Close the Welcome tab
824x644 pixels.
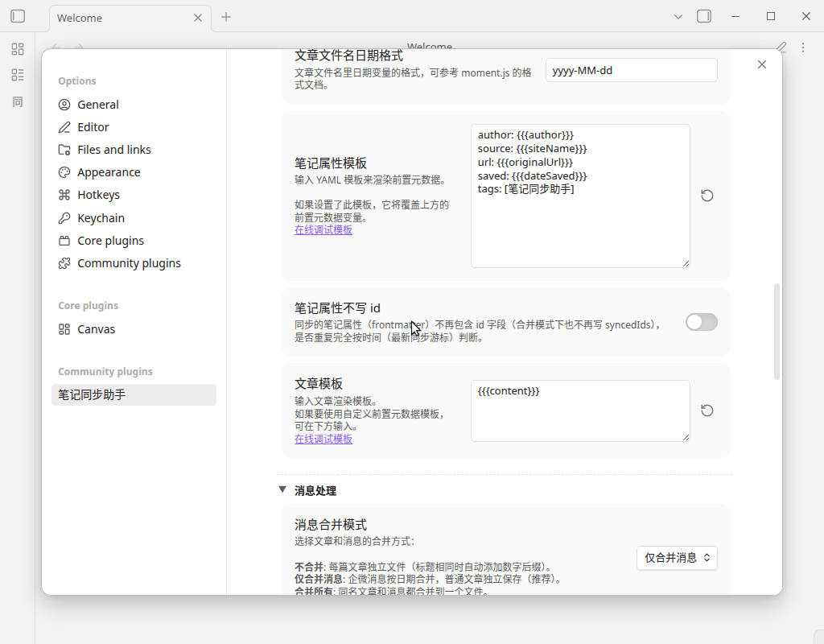198,18
